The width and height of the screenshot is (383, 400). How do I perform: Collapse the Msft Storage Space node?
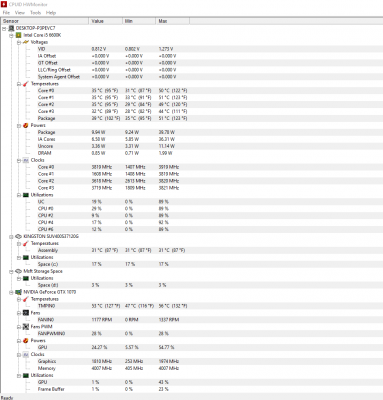(11, 271)
